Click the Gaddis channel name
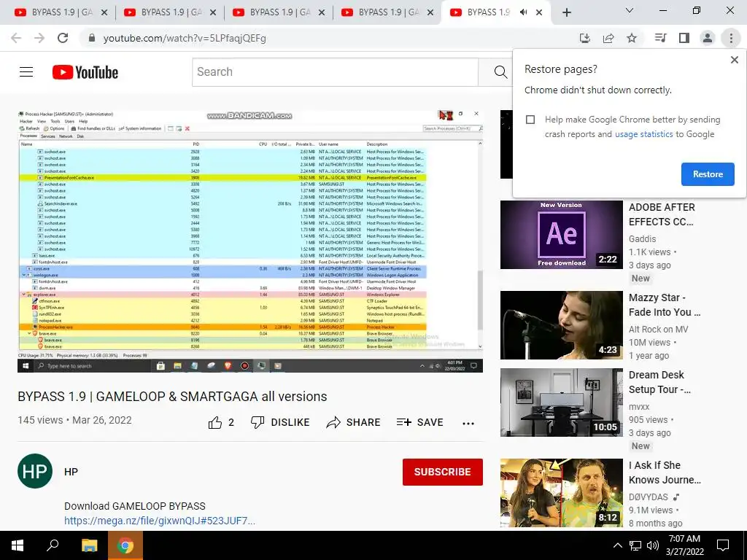Image resolution: width=747 pixels, height=560 pixels. (x=642, y=239)
